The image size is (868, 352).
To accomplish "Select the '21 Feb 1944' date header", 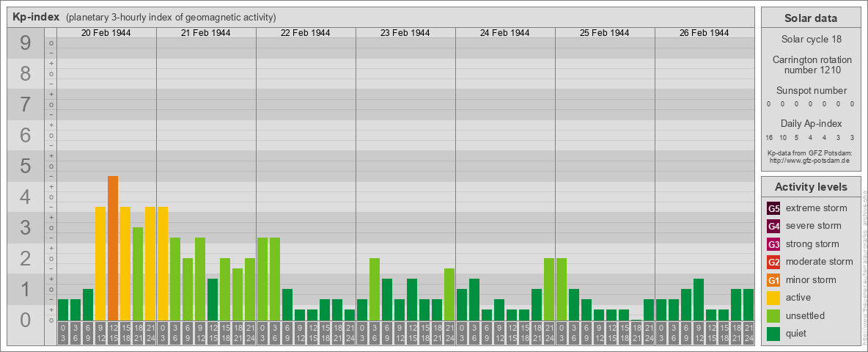I will click(206, 33).
